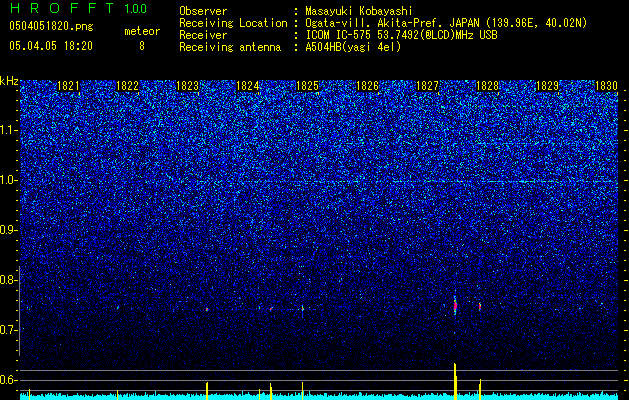This screenshot has height=400, width=629.
Task: Click the 1829 time marker
Action: pyautogui.click(x=548, y=86)
